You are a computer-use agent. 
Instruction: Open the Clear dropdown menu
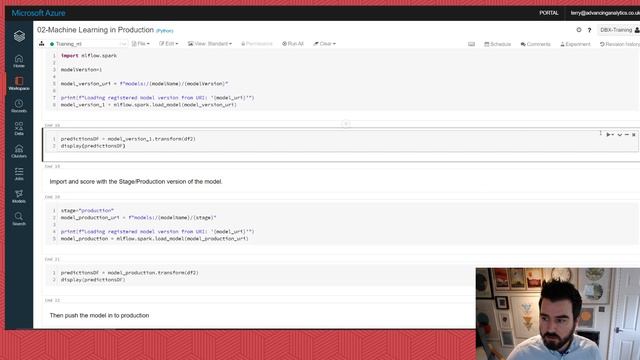pyautogui.click(x=324, y=44)
